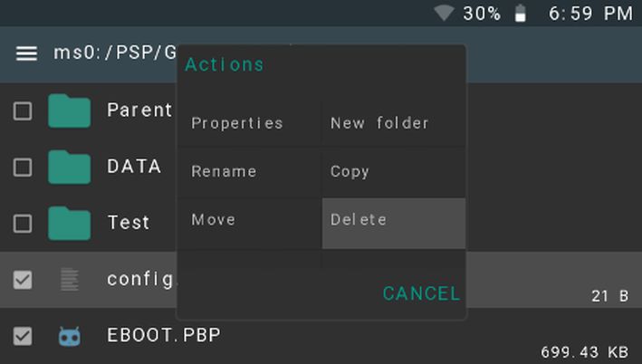This screenshot has height=364, width=642.
Task: Click the Parent folder icon
Action: click(x=69, y=111)
